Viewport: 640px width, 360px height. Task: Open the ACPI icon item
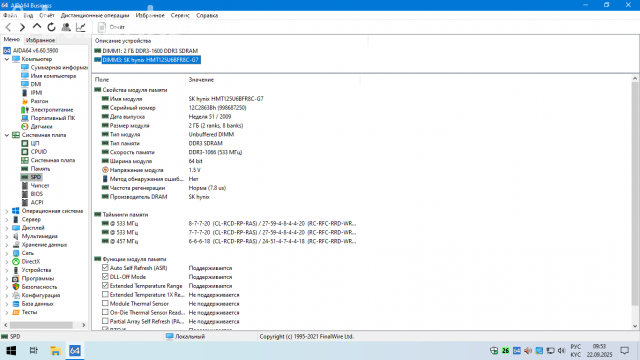[25, 202]
